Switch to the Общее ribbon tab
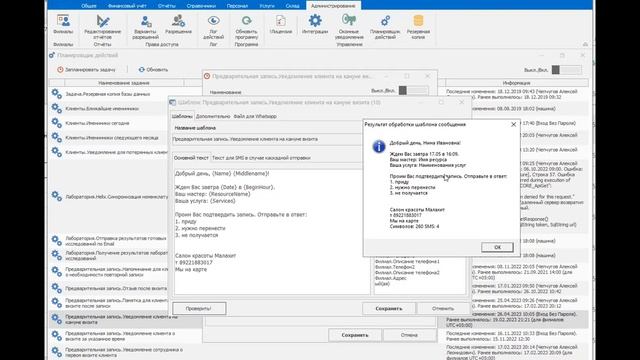This screenshot has width=640, height=360. (89, 6)
